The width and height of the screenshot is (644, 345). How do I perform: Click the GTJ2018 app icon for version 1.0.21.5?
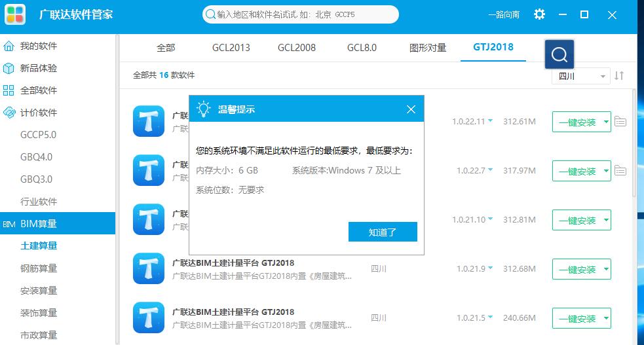pyautogui.click(x=149, y=318)
